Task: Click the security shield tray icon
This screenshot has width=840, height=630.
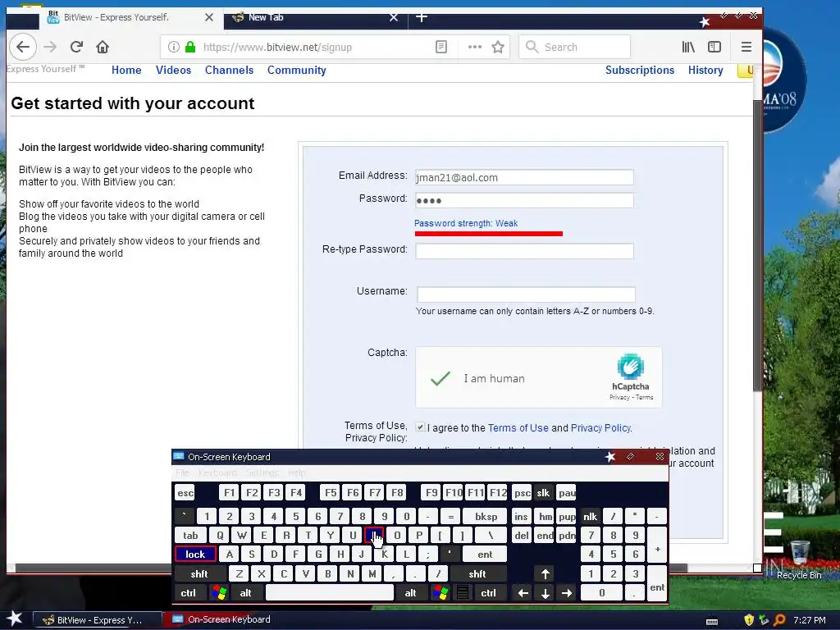Action: tap(749, 620)
